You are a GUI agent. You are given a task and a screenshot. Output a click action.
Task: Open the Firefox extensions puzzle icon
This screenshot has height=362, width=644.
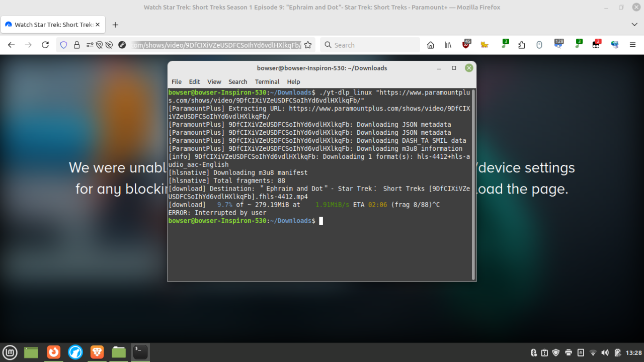(x=521, y=45)
